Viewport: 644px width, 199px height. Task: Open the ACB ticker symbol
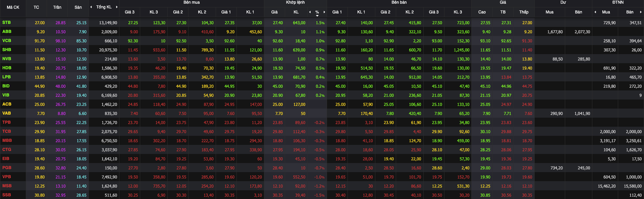(x=7, y=104)
